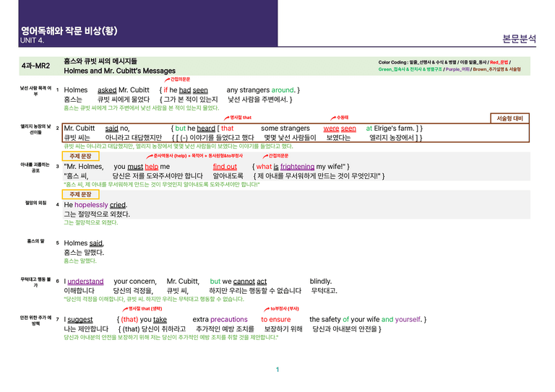Click the red English '(that)' before 'you take'
Image resolution: width=555 pixels, height=392 pixels.
tap(129, 320)
